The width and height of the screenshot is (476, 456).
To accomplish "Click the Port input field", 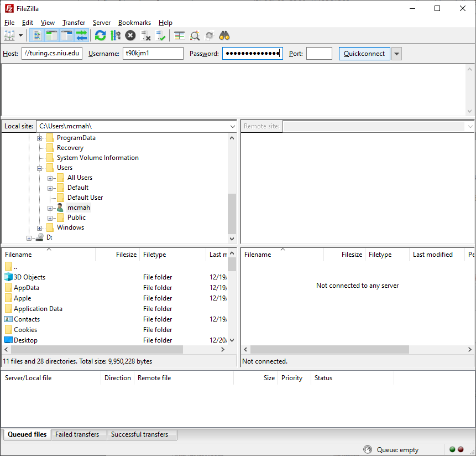I will (320, 53).
